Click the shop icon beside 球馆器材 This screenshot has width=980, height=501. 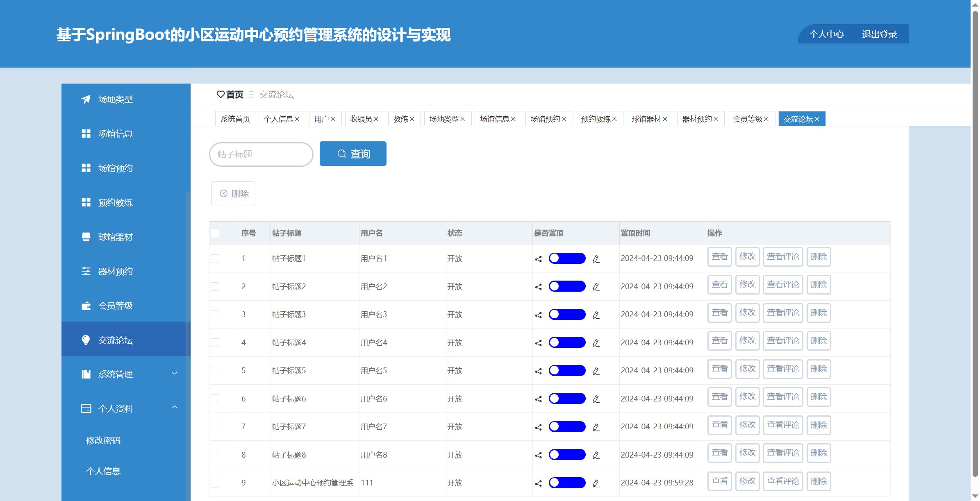[86, 237]
